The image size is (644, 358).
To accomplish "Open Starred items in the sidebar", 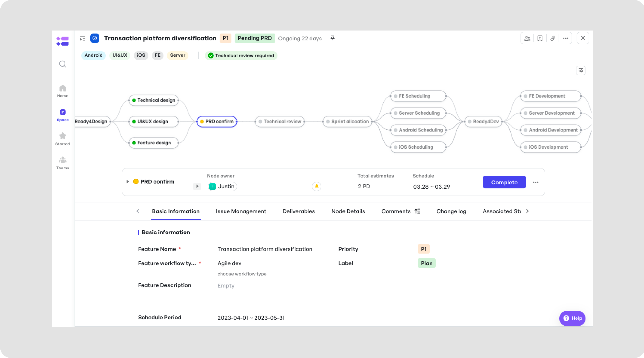I will click(x=63, y=139).
